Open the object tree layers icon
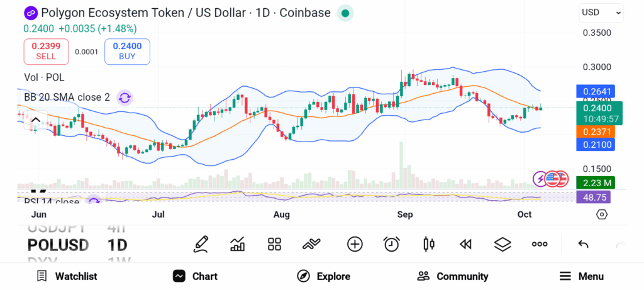The width and height of the screenshot is (644, 290). [502, 244]
